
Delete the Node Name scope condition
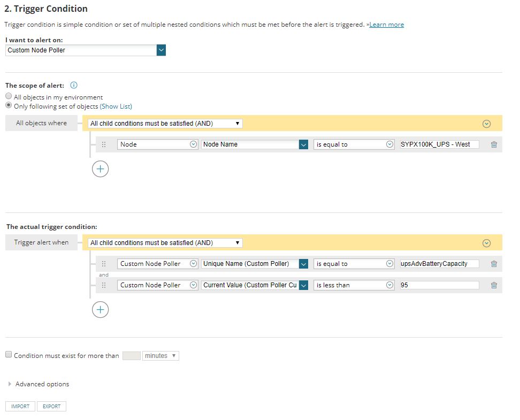[x=493, y=144]
